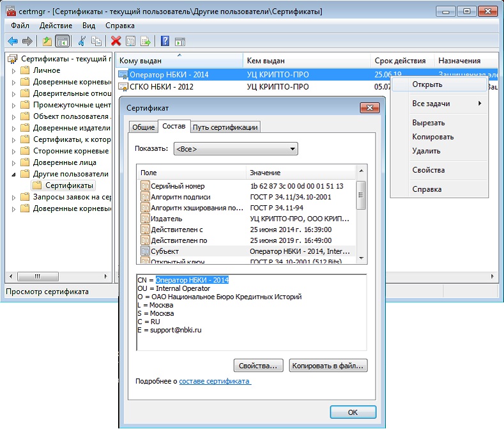Click the Копировать в файл... button

point(328,366)
